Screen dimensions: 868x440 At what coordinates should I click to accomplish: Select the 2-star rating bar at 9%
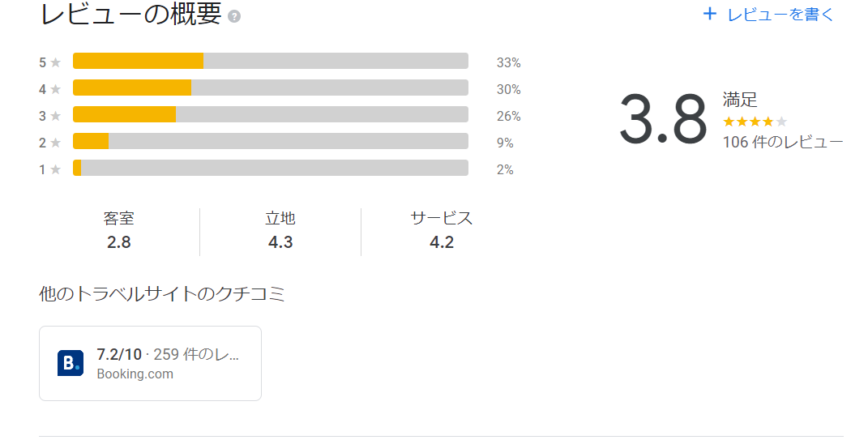tap(271, 141)
